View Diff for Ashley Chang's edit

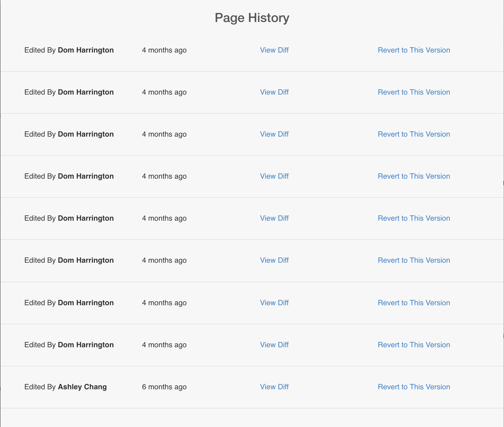click(x=274, y=387)
